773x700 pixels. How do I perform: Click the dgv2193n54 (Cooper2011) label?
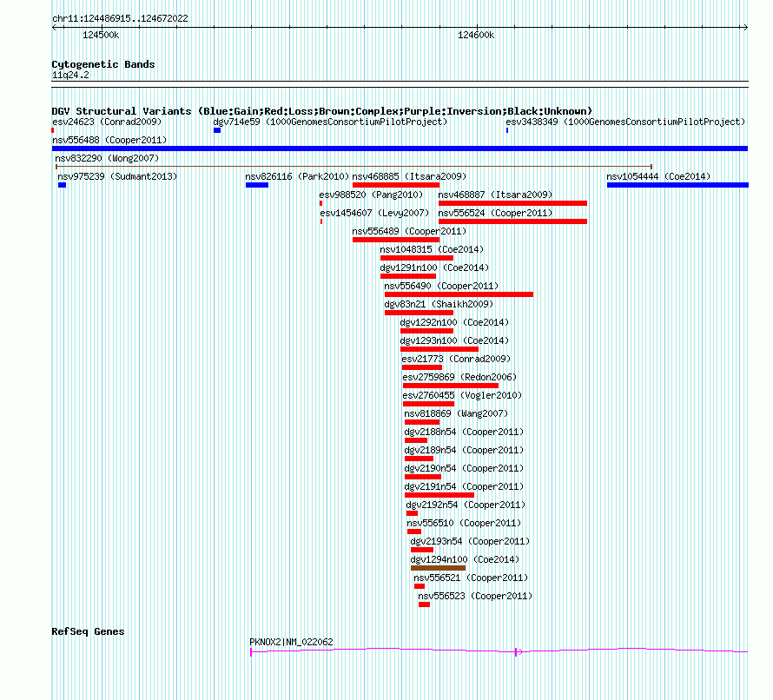click(x=470, y=541)
